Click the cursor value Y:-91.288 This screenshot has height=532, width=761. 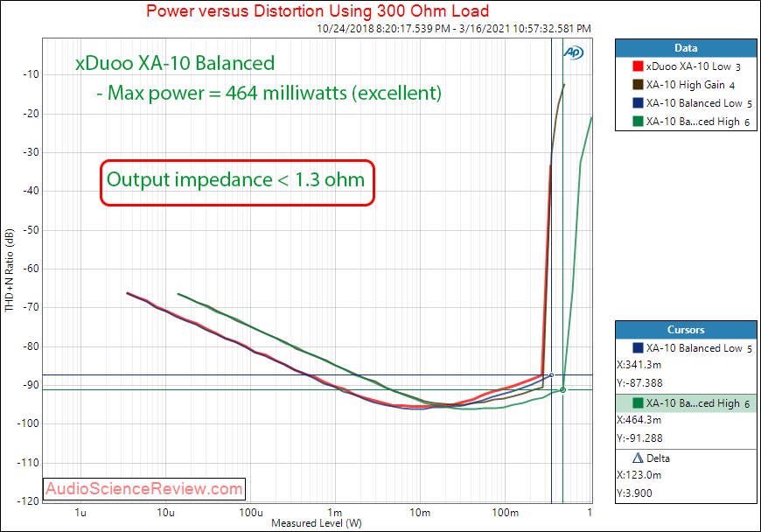click(x=639, y=438)
